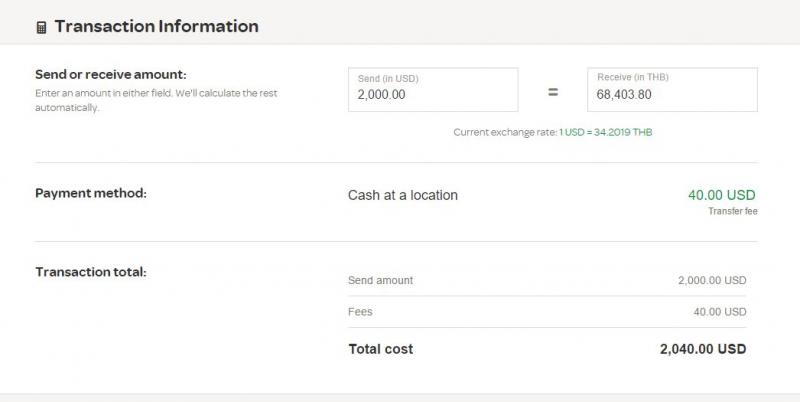800x402 pixels.
Task: Click the calculator icon beside Transaction Information
Action: pyautogui.click(x=41, y=28)
